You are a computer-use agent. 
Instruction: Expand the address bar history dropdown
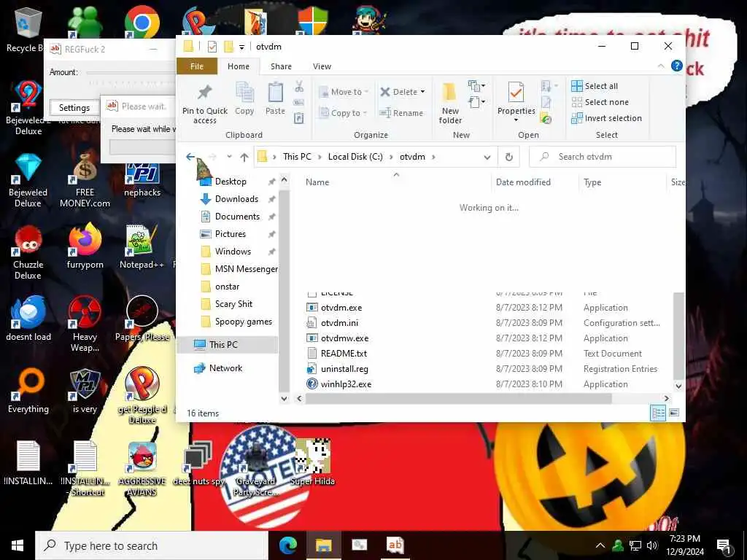point(487,157)
